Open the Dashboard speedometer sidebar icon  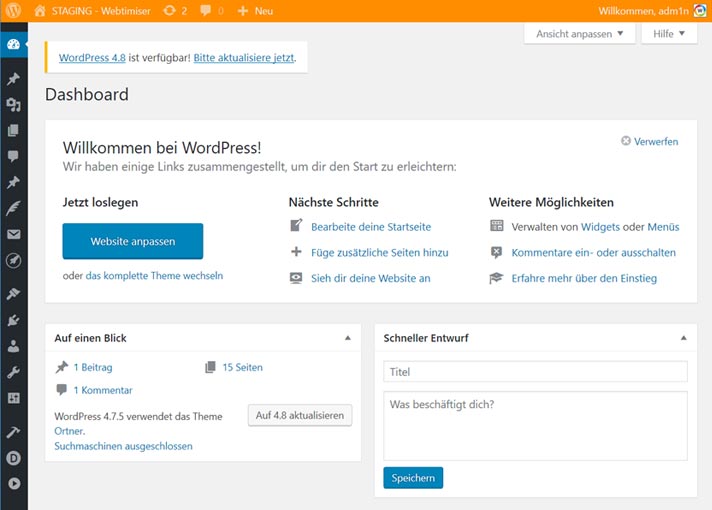pos(14,45)
